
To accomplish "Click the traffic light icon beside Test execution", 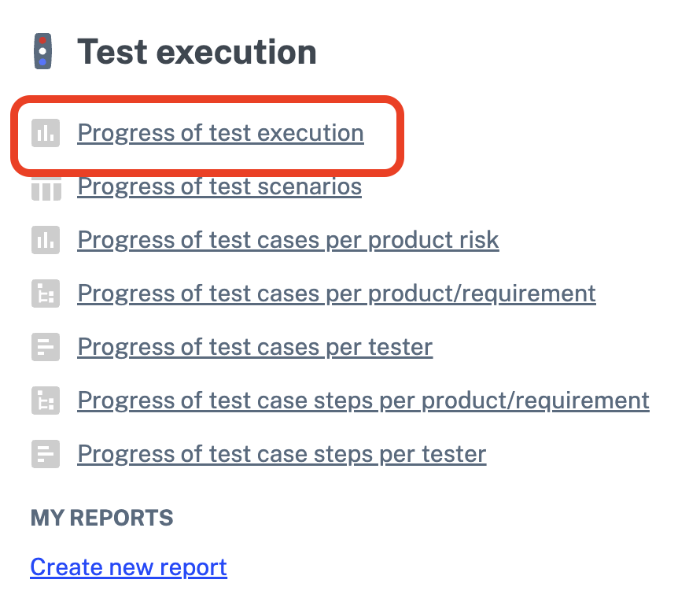I will 44,52.
